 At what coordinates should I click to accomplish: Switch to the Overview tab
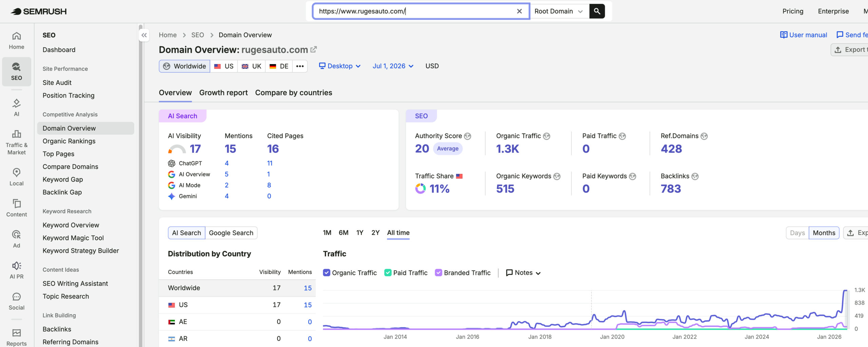point(175,93)
